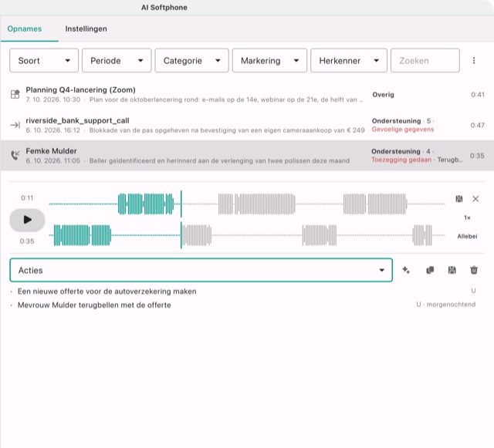Open the Acties dropdown
The image size is (494, 448).
pos(201,270)
